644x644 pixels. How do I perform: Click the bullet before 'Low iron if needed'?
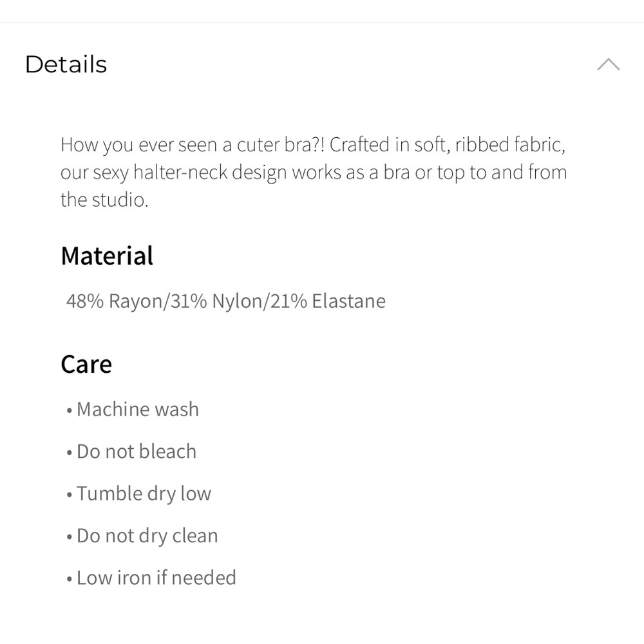click(69, 579)
